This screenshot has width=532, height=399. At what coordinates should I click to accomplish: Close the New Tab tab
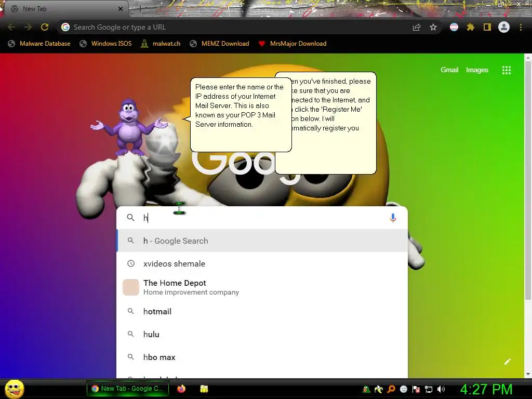pos(121,9)
